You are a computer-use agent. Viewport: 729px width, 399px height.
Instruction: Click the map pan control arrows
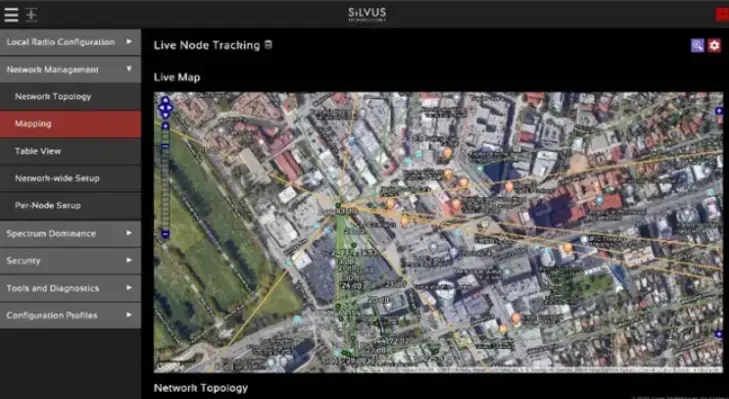pos(166,108)
